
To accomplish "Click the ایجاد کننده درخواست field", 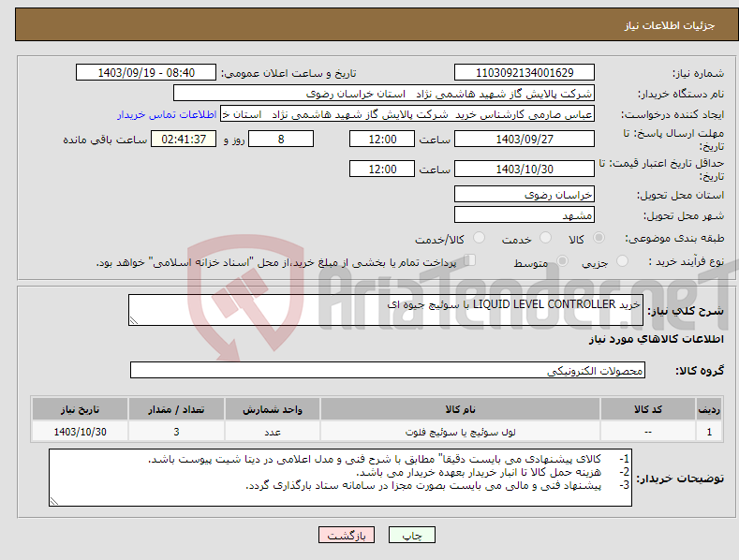I will tap(407, 114).
